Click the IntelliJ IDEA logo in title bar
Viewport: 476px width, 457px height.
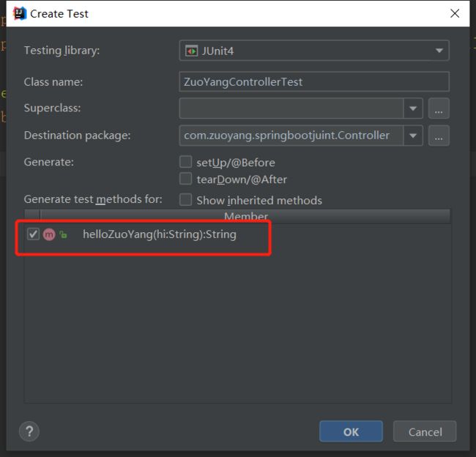pyautogui.click(x=20, y=13)
